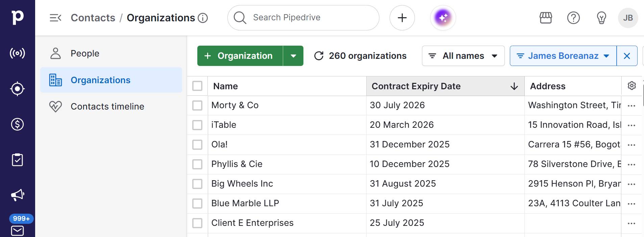This screenshot has height=237, width=644.
Task: Select the Blue Marble LLP row checkbox
Action: [197, 204]
